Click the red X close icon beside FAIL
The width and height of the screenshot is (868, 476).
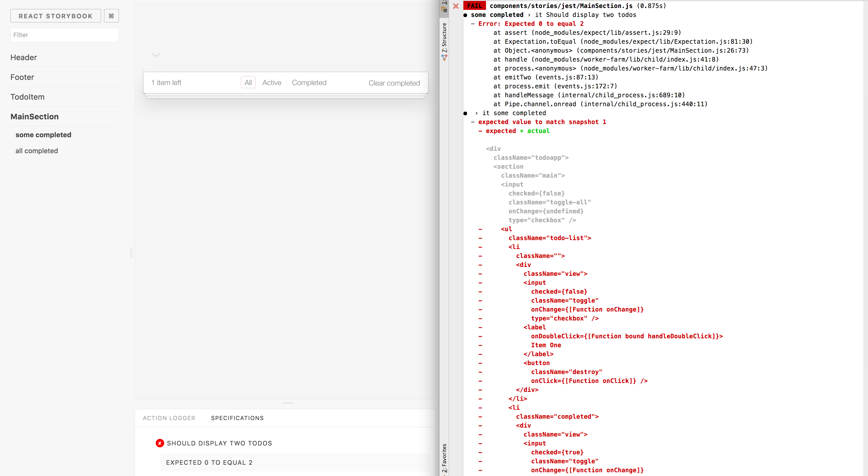(x=456, y=6)
